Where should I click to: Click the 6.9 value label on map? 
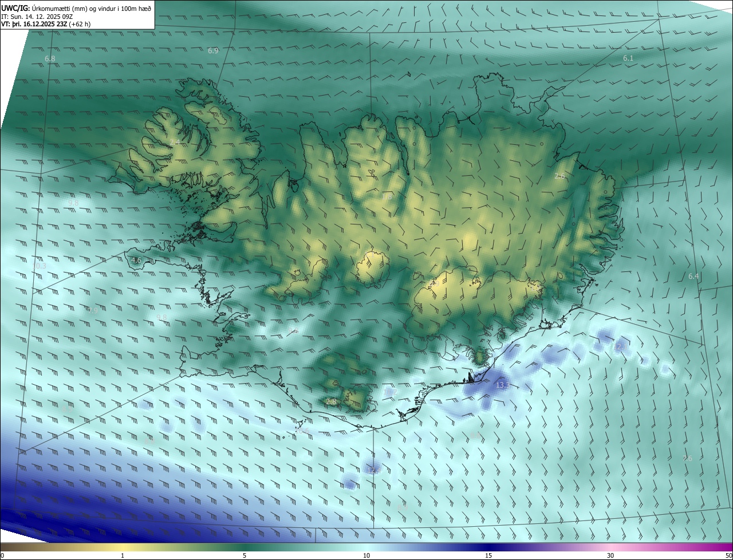click(x=213, y=51)
